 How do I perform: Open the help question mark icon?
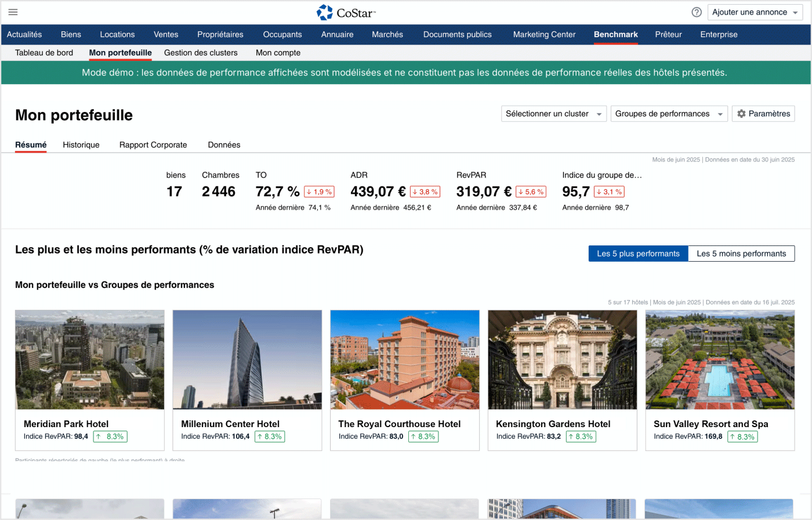[697, 12]
